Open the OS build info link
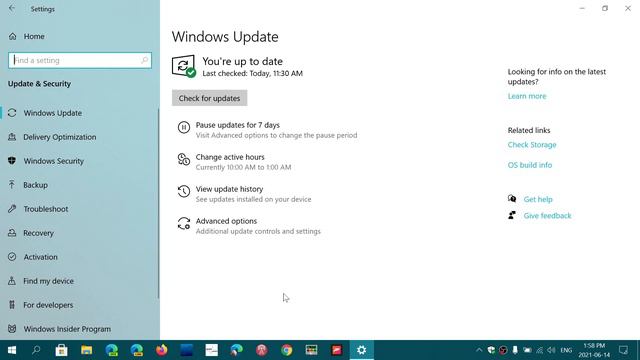 [530, 165]
